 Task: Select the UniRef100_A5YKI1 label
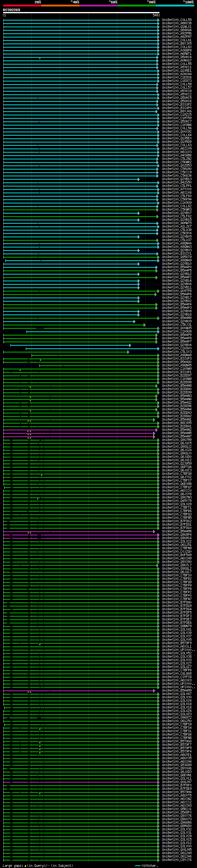coord(177,67)
